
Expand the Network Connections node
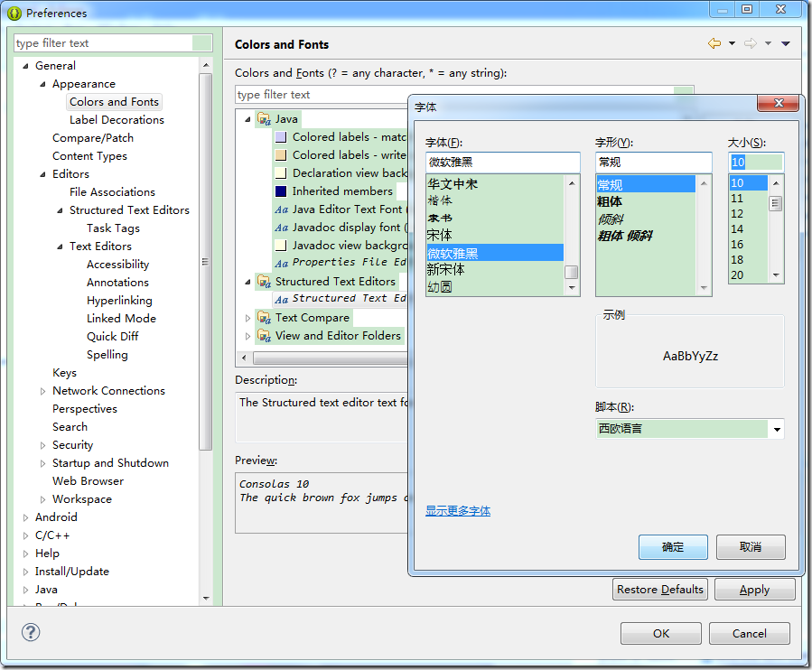click(x=42, y=392)
